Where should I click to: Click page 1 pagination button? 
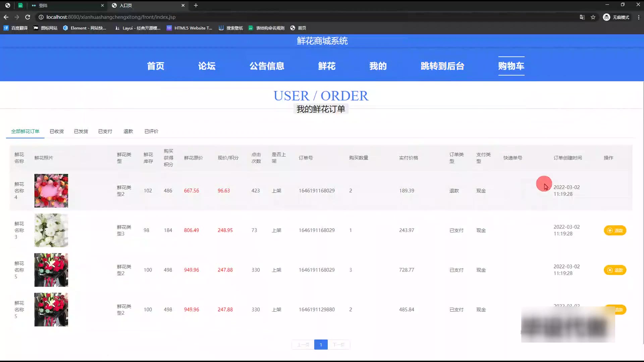(x=321, y=345)
